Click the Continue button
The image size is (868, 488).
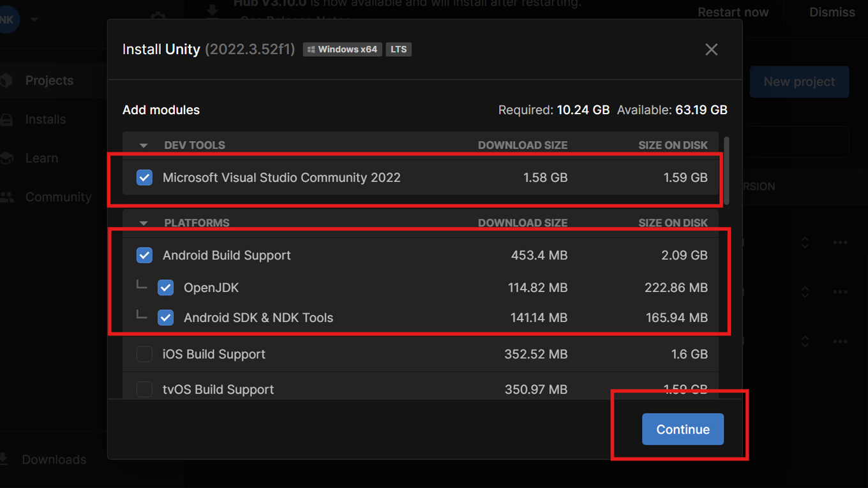(682, 429)
